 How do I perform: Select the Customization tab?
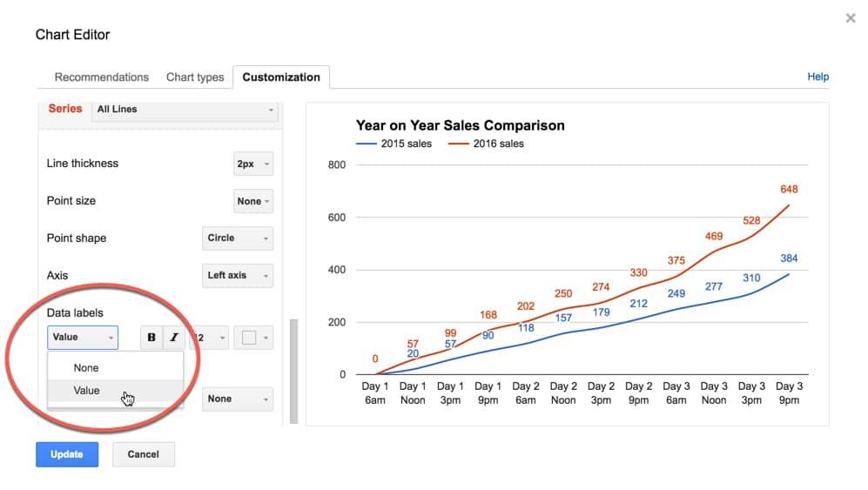pos(281,77)
